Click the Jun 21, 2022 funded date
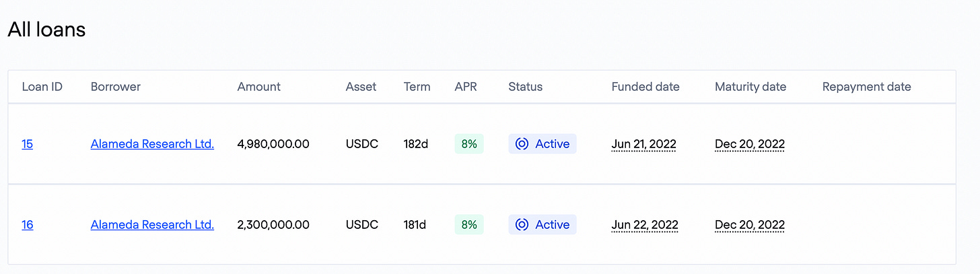980x274 pixels. [x=644, y=143]
